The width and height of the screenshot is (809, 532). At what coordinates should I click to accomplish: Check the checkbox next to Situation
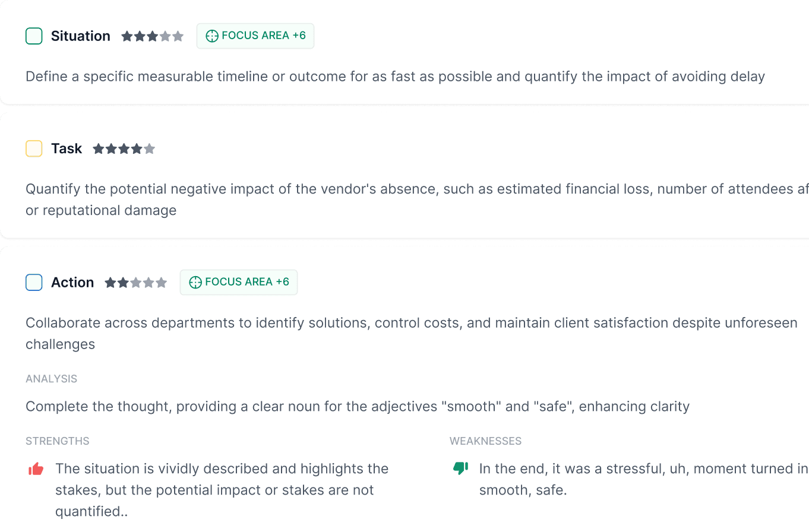tap(34, 36)
